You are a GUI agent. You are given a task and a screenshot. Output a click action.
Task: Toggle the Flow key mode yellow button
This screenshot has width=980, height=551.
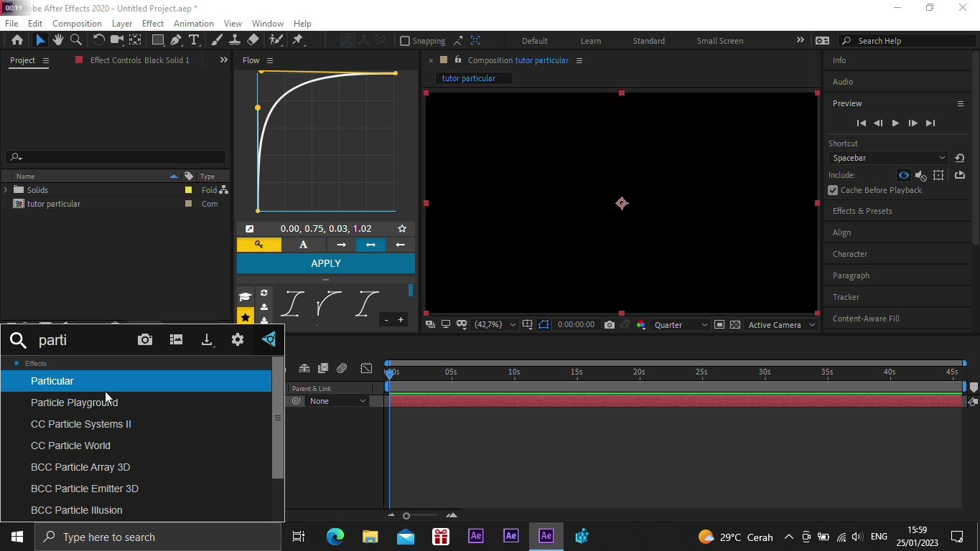click(x=259, y=245)
